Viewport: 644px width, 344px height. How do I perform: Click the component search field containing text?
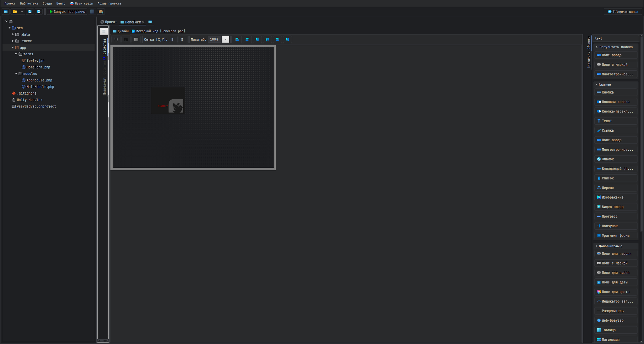click(616, 38)
